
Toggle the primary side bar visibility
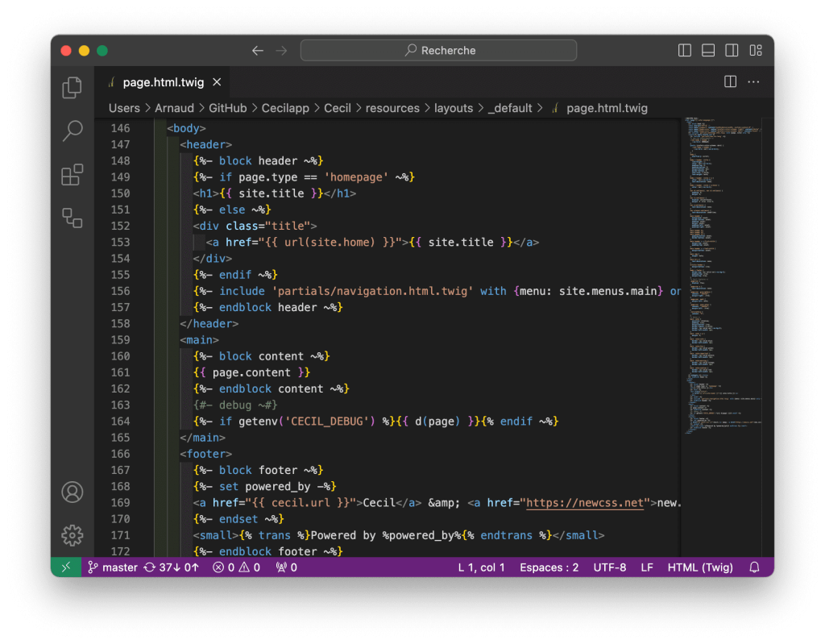pos(685,51)
